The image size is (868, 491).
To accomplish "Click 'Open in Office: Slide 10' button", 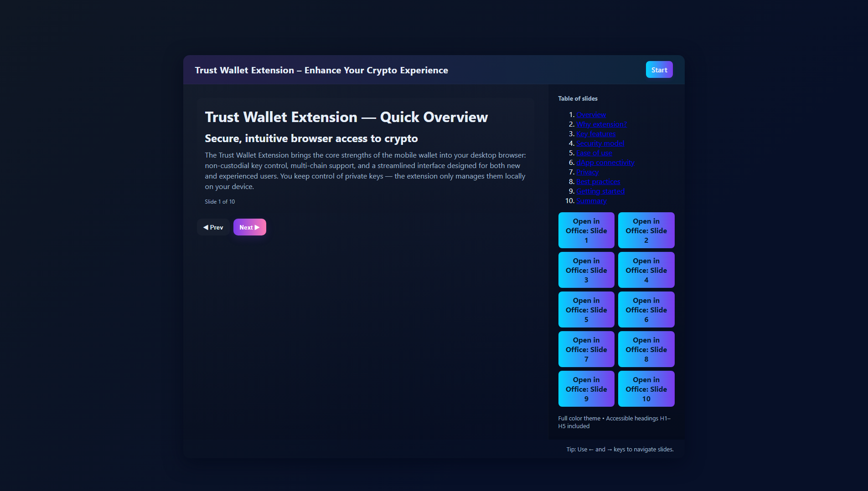I will 646,389.
